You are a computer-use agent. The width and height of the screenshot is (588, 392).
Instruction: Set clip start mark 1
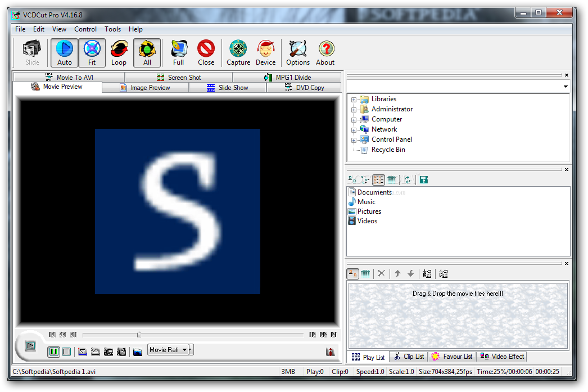83,352
